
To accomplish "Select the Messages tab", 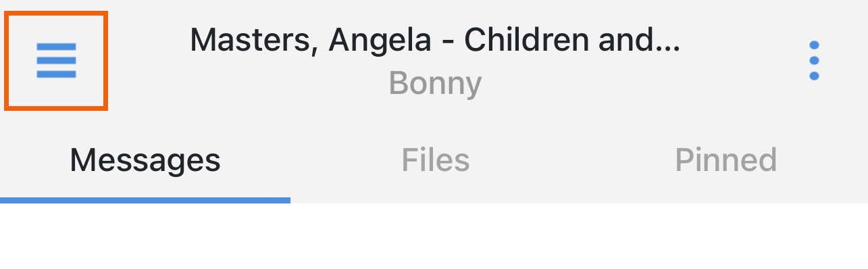I will [x=145, y=160].
